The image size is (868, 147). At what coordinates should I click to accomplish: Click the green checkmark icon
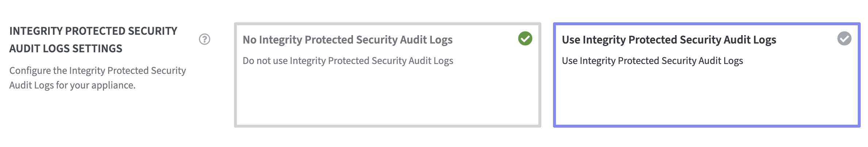[525, 38]
